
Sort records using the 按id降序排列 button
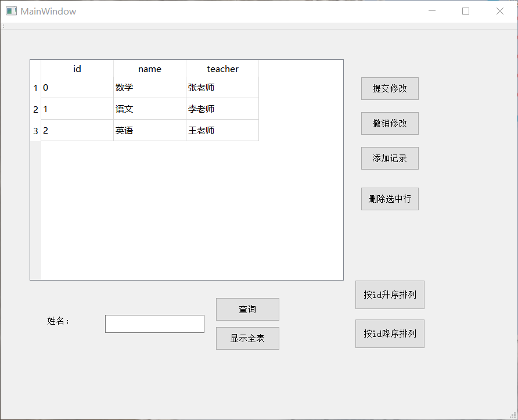coord(389,333)
